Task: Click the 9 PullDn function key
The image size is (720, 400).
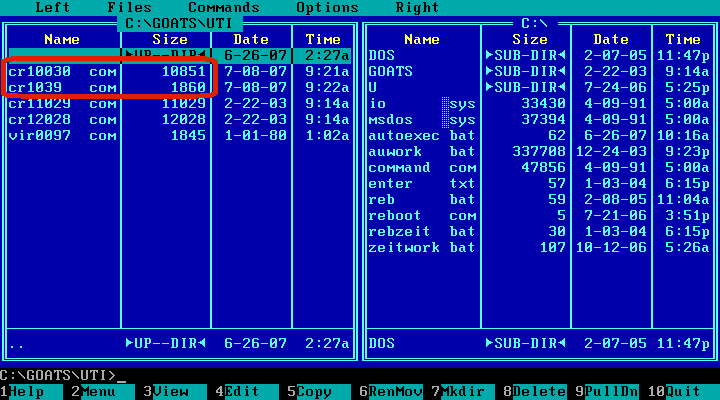Action: point(607,392)
